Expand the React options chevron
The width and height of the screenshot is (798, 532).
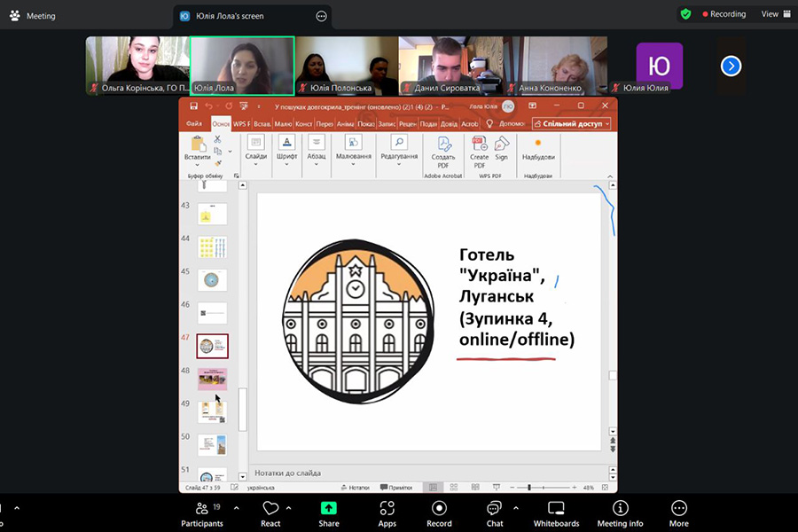tap(289, 508)
